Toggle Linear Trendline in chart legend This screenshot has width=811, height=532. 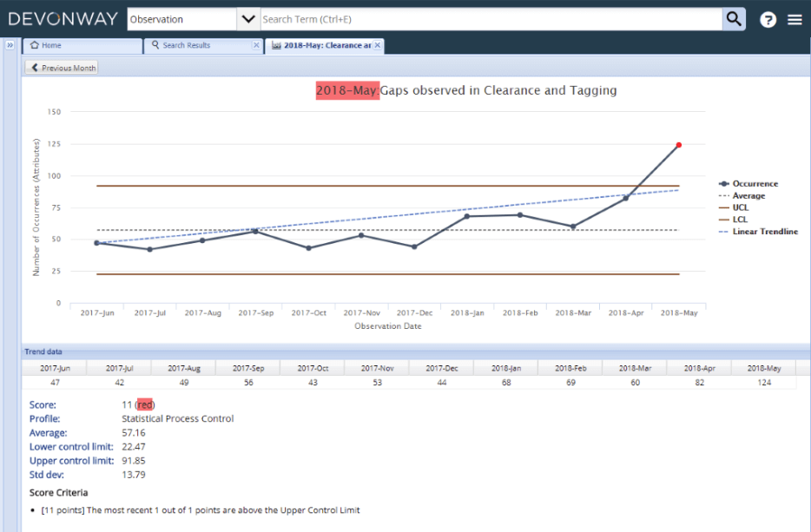point(758,231)
